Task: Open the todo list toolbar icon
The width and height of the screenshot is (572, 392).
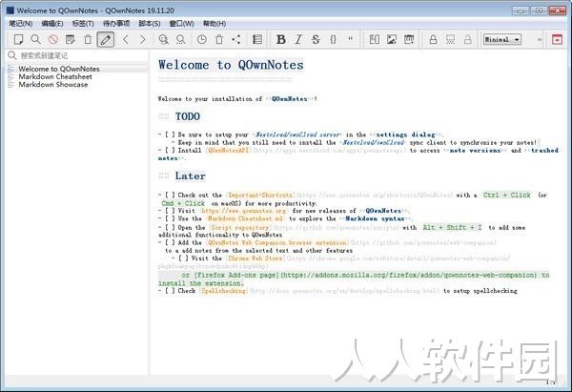Action: point(257,39)
